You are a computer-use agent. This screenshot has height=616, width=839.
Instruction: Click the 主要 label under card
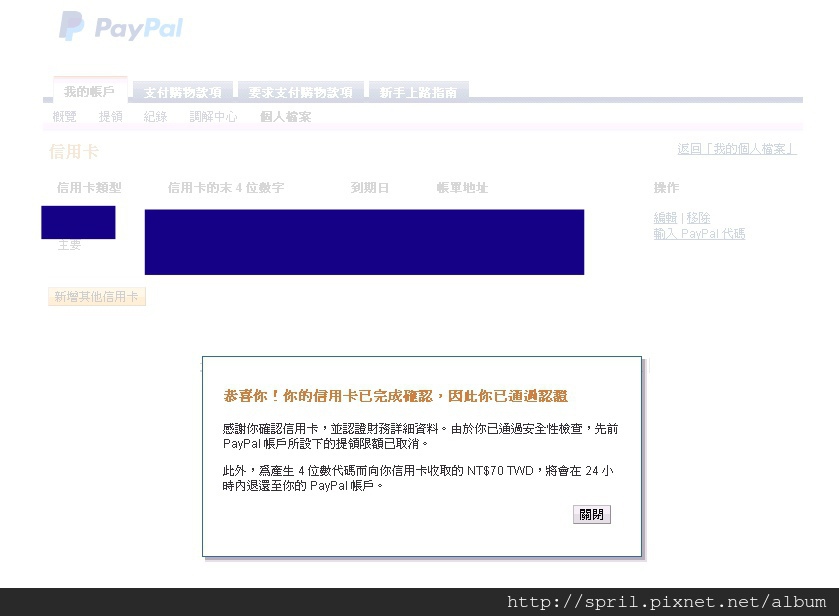[x=70, y=245]
